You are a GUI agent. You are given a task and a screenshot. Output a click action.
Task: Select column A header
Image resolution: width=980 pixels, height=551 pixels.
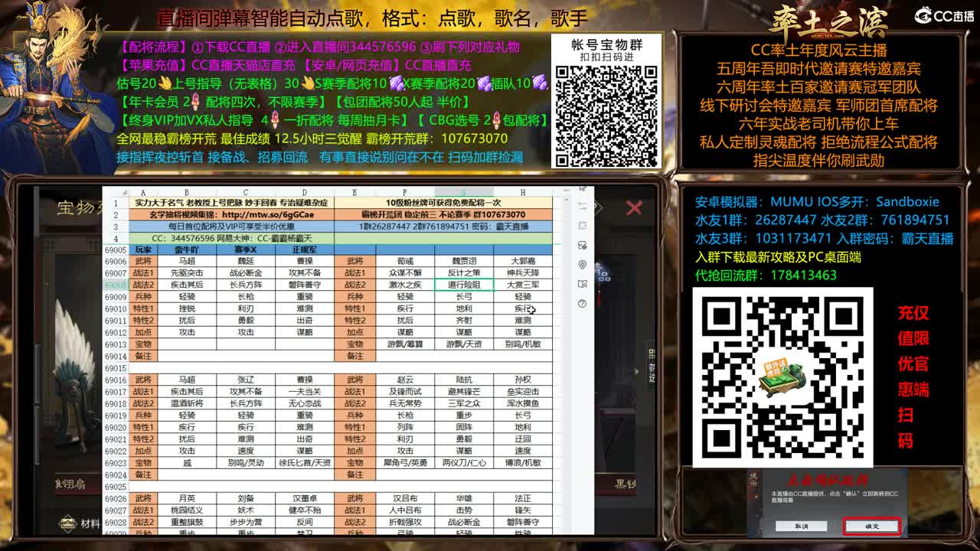tap(142, 193)
